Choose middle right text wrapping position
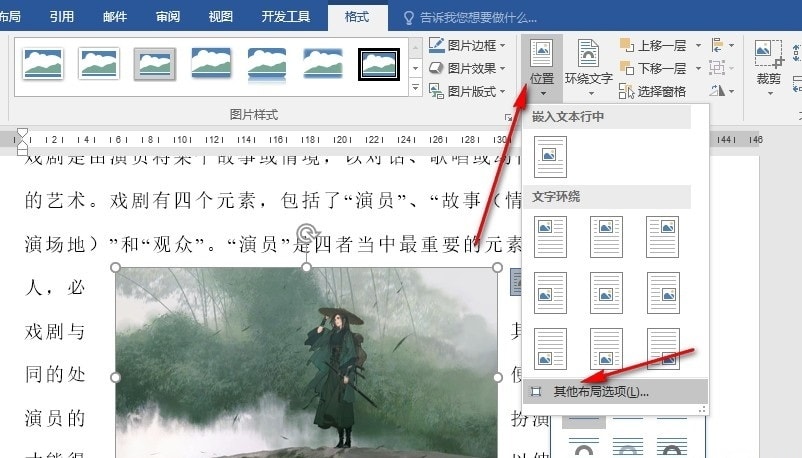Viewport: 802px width, 458px height. pos(663,293)
